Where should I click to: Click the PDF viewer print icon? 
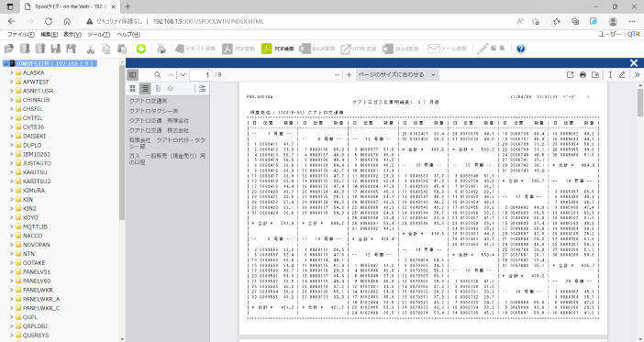click(583, 74)
